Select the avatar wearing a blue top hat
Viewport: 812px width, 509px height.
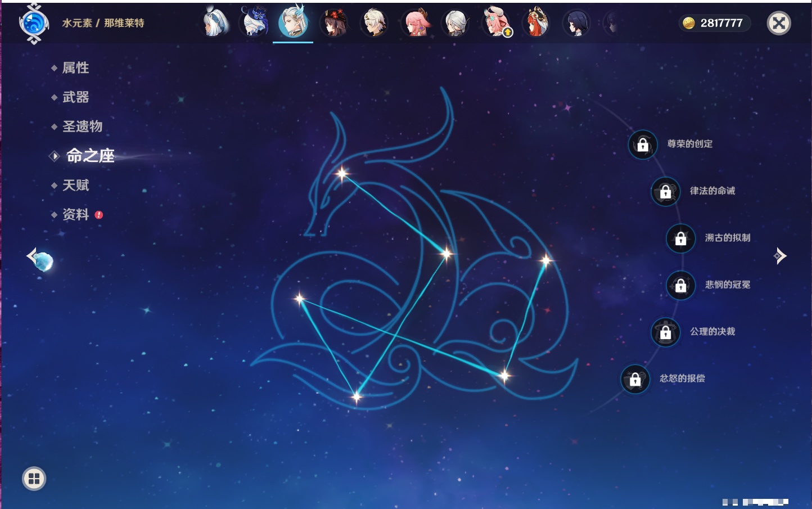254,23
